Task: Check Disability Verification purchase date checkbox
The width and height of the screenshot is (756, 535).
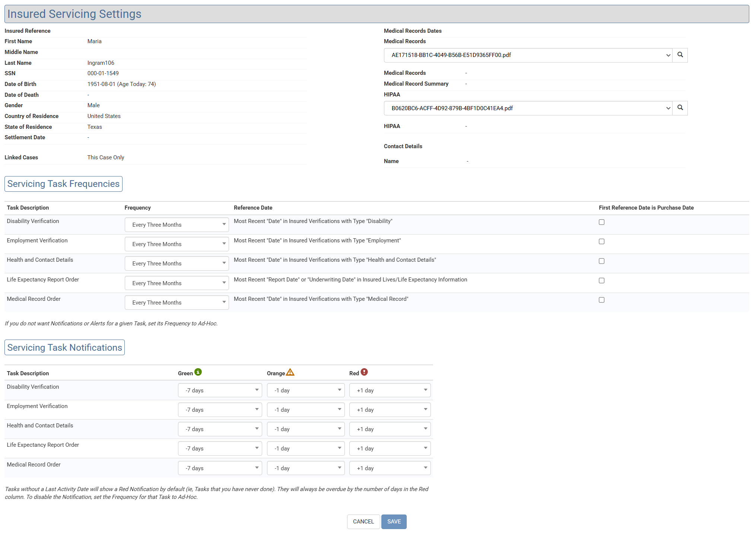Action: [601, 222]
